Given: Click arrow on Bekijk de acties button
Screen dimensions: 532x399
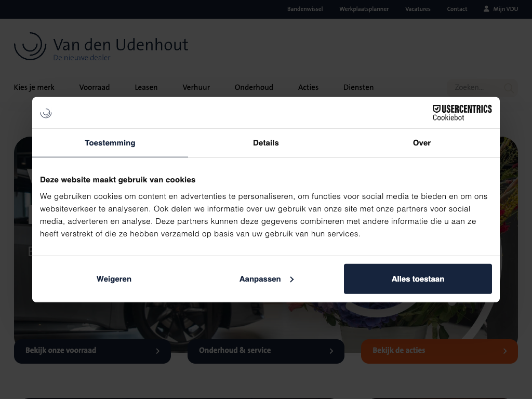Looking at the screenshot, I should pos(505,351).
